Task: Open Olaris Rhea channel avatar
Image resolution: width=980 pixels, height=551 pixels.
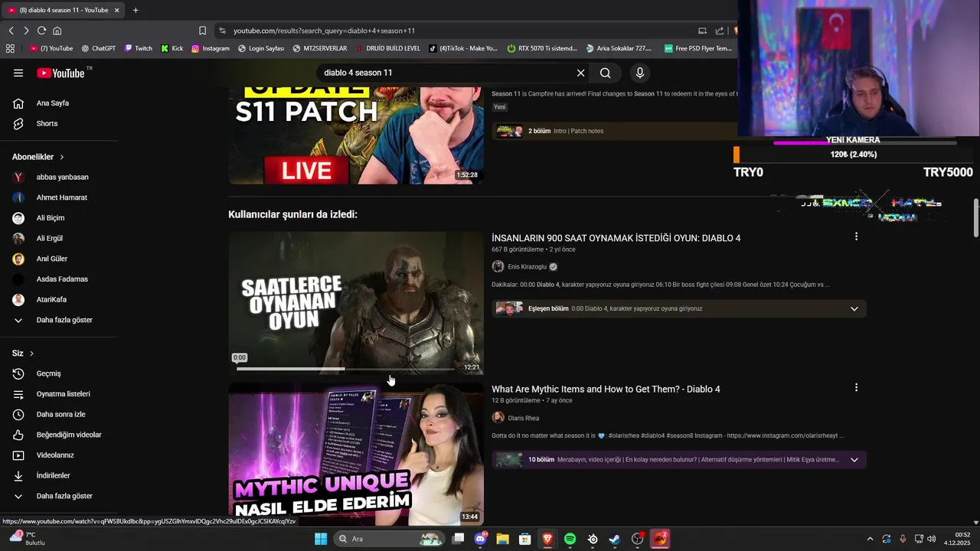Action: coord(498,418)
